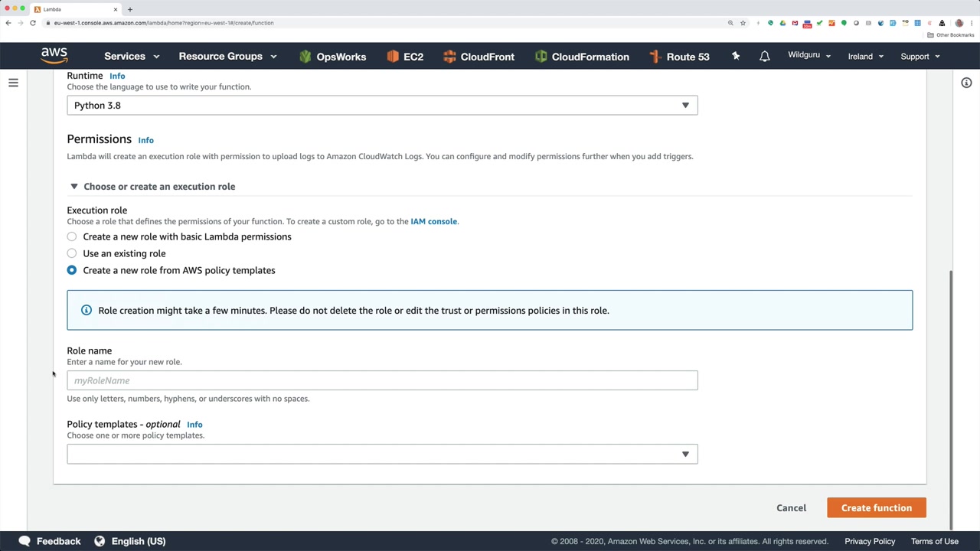Select Use an existing role option
Screen dimensions: 980x551
pyautogui.click(x=72, y=253)
